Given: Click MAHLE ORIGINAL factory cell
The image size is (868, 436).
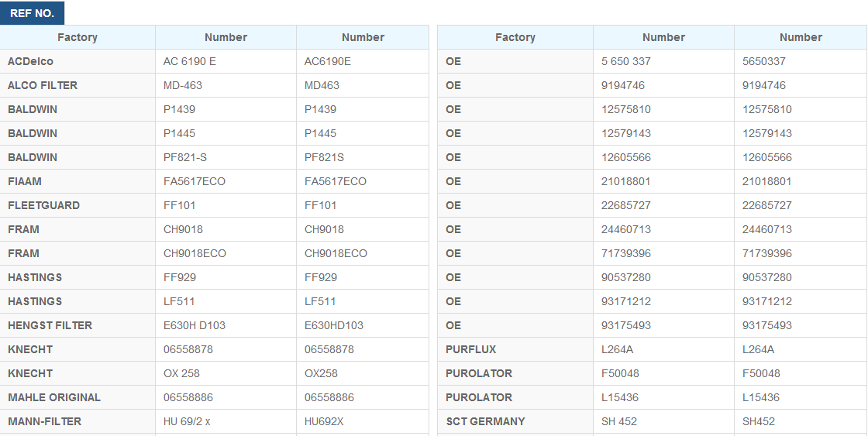Looking at the screenshot, I should (x=77, y=397).
